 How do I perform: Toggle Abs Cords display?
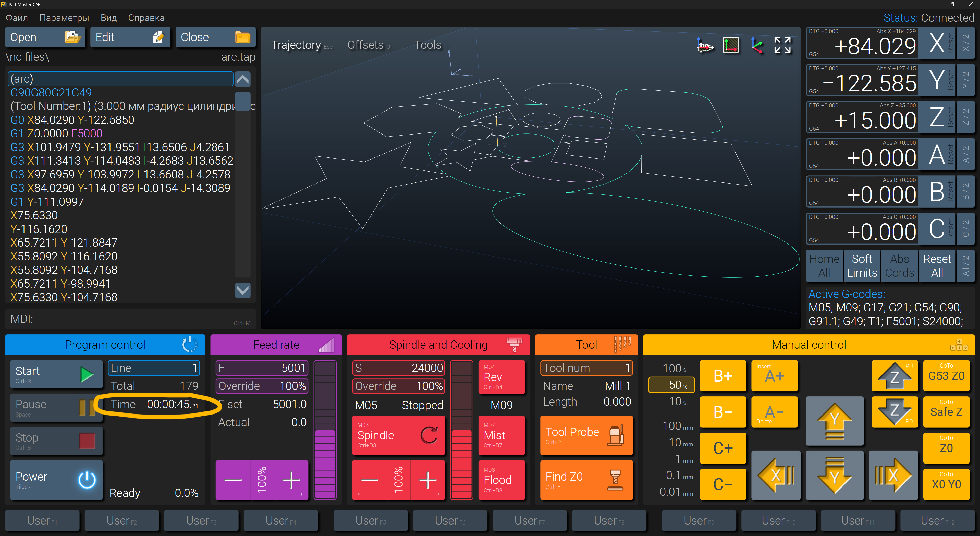[x=899, y=265]
